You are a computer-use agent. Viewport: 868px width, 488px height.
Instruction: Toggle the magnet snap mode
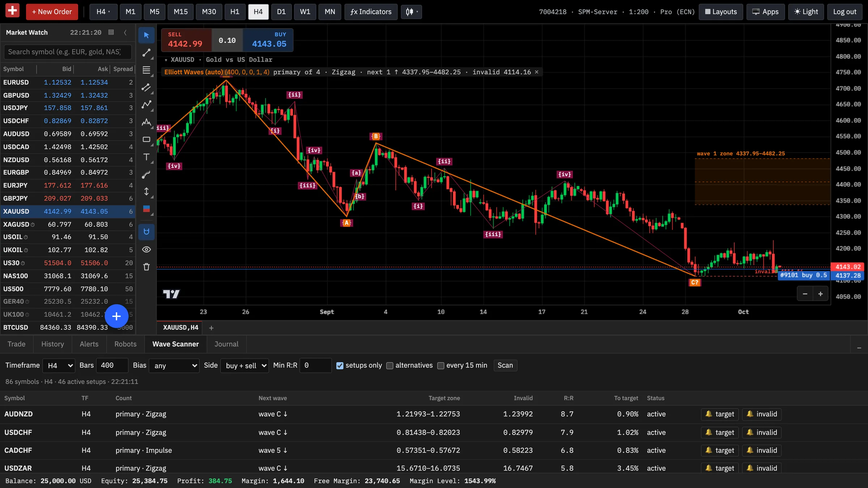click(x=146, y=232)
